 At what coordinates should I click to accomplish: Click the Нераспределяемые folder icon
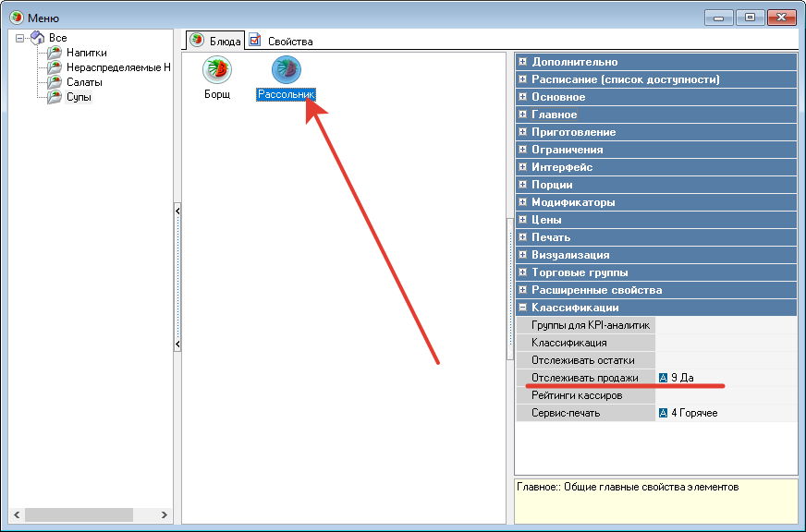[x=55, y=67]
